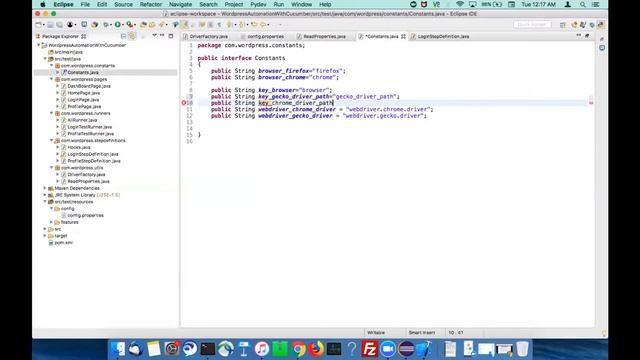Select Hooks.java in Package Explorer
The width and height of the screenshot is (640, 360).
(x=79, y=147)
